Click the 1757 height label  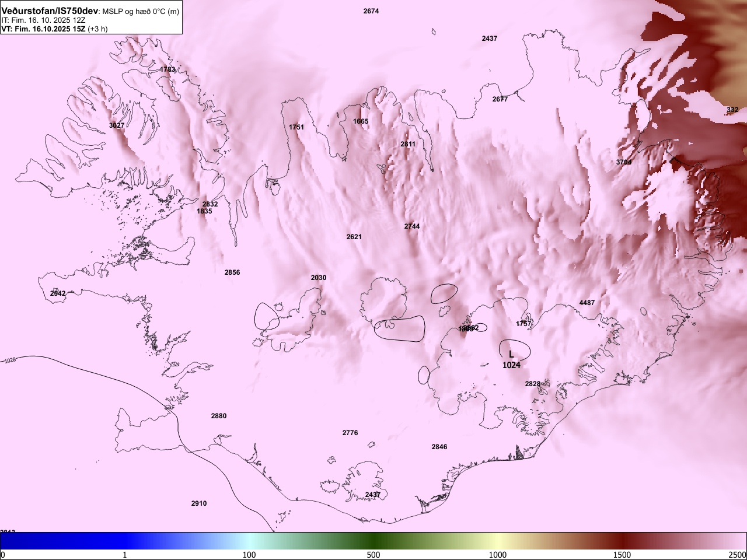pos(524,324)
